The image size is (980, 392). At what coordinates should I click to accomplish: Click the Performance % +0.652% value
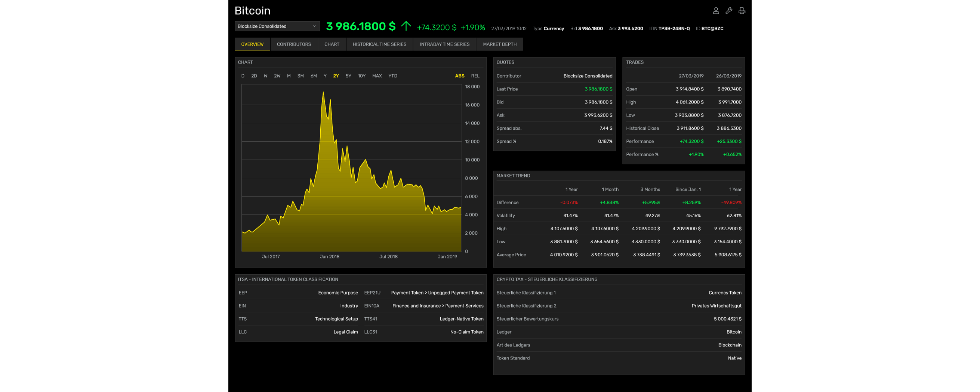pos(732,154)
